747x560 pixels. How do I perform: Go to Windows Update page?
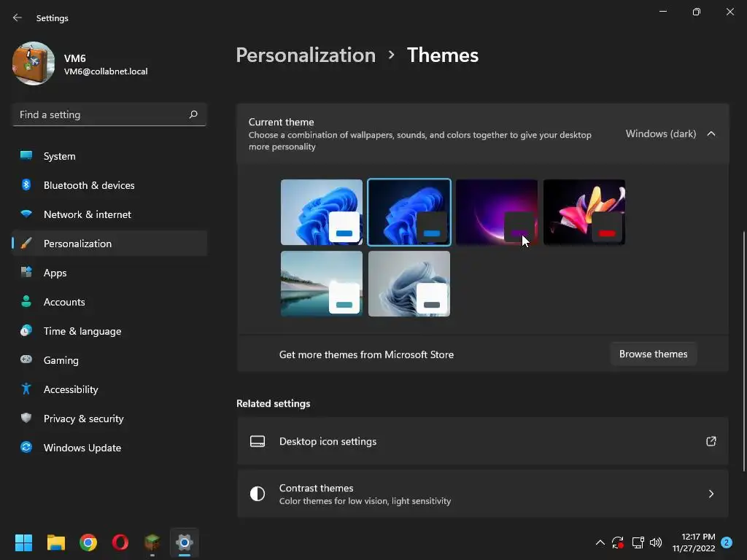click(x=109, y=448)
